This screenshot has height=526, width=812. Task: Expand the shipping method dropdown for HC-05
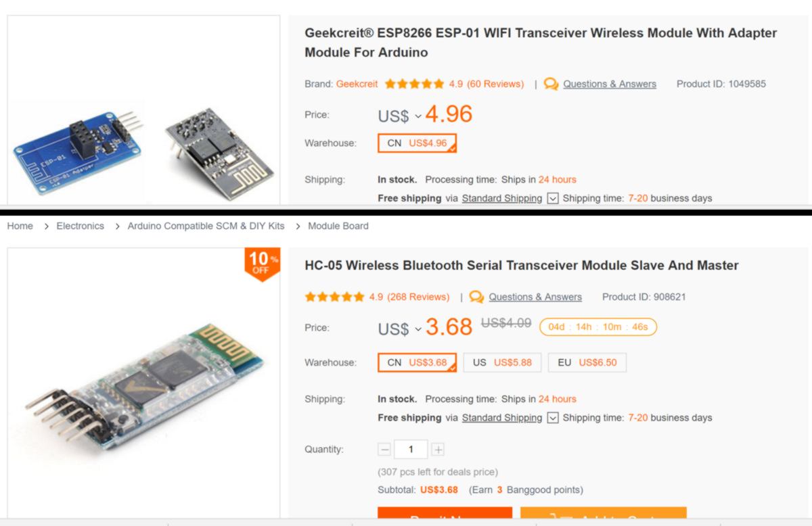click(x=553, y=418)
